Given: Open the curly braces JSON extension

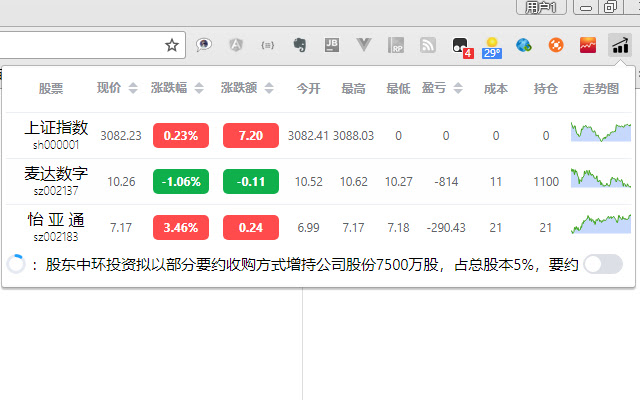Looking at the screenshot, I should coord(268,45).
